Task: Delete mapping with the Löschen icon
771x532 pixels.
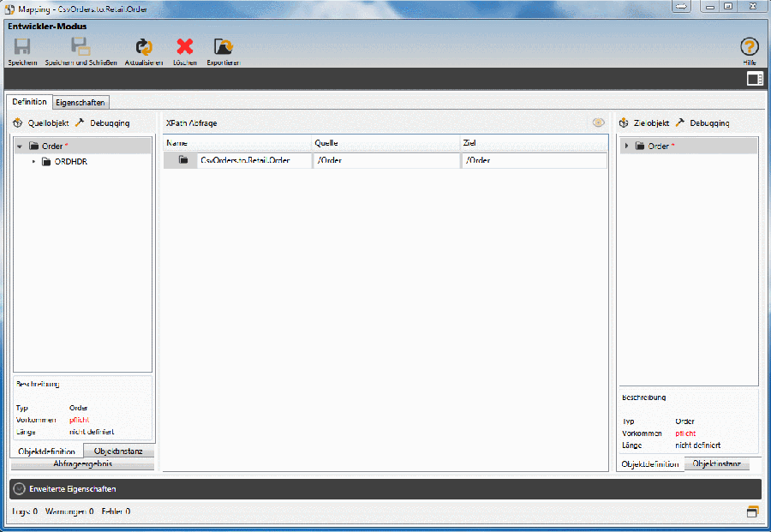Action: (x=185, y=48)
